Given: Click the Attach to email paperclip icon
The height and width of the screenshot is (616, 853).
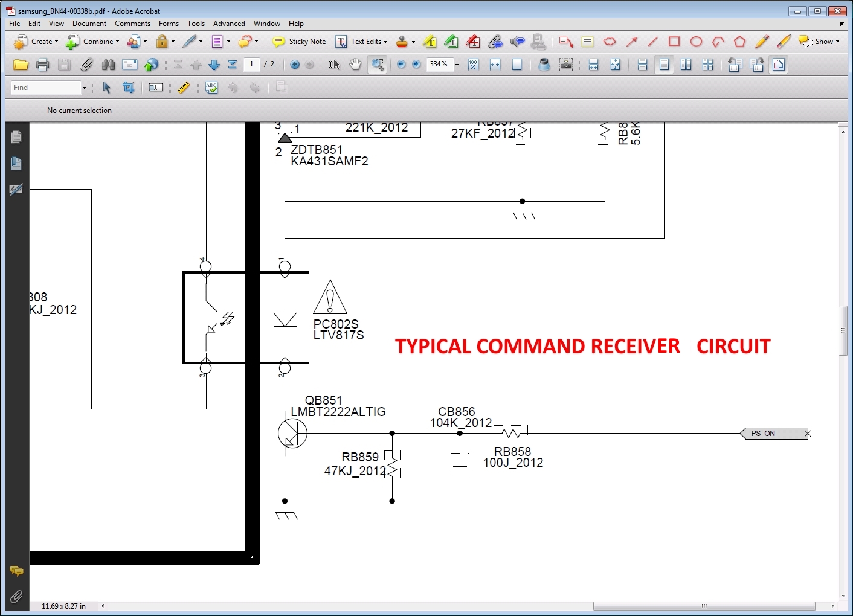Looking at the screenshot, I should [x=86, y=65].
